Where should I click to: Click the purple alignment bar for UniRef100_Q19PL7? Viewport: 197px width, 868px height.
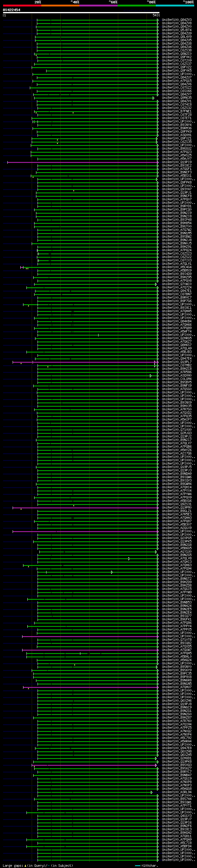click(84, 362)
